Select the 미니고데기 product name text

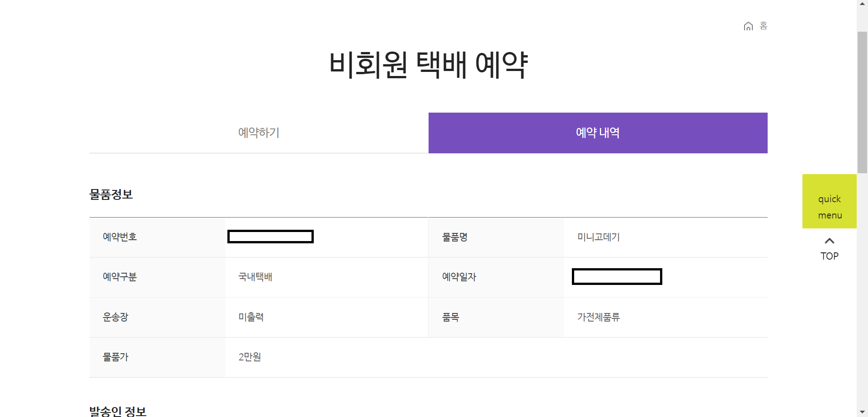[x=598, y=237]
